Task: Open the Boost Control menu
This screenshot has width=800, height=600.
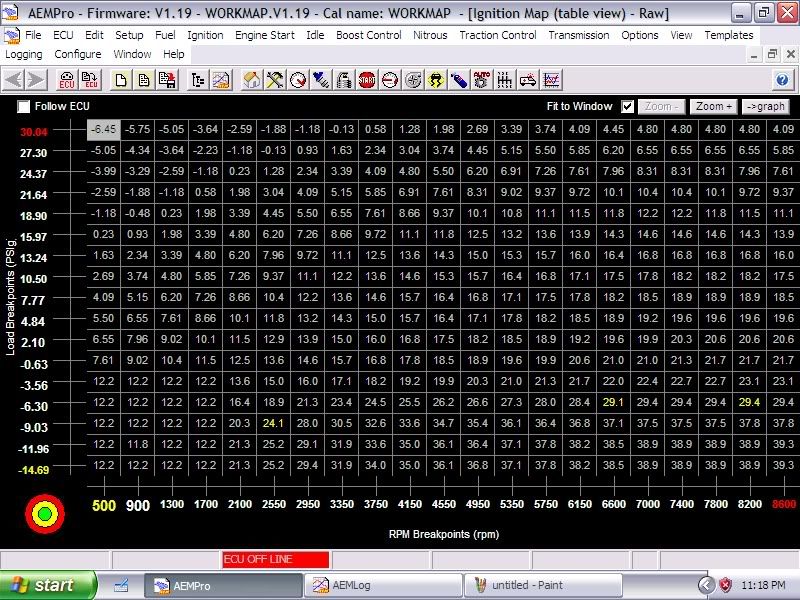Action: tap(369, 35)
